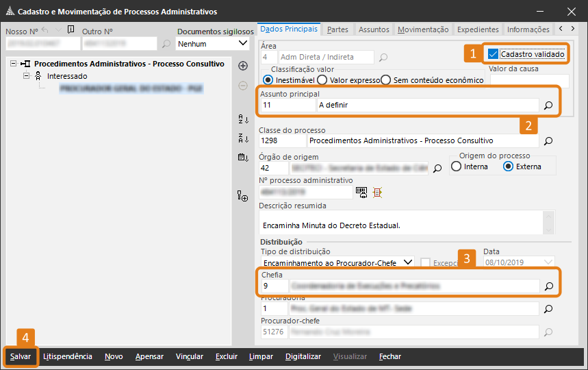Image resolution: width=588 pixels, height=370 pixels.
Task: Click magnifier next to Chefia field
Action: pos(548,286)
